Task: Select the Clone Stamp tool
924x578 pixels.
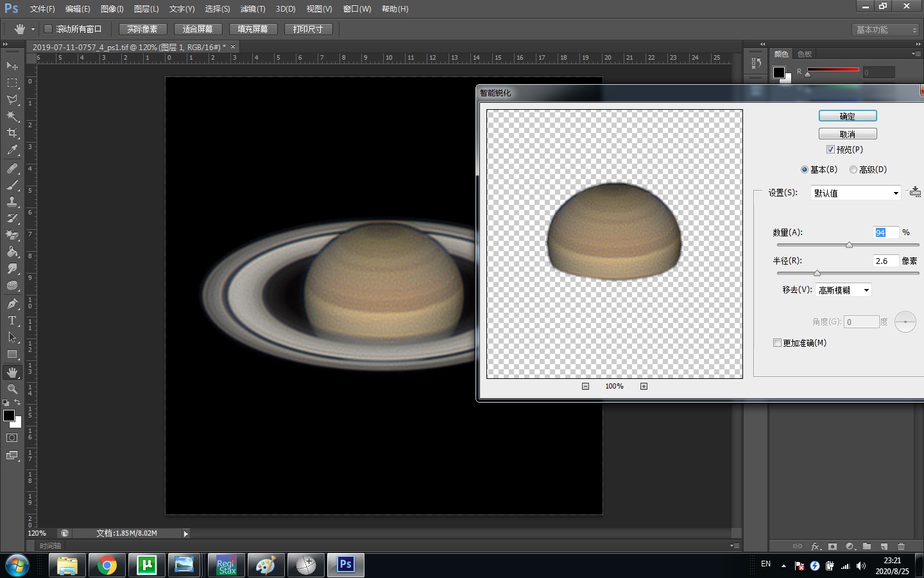Action: click(12, 202)
